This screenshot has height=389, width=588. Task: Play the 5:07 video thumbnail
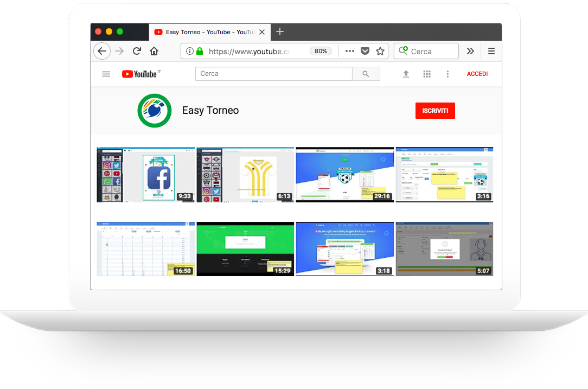tap(444, 249)
